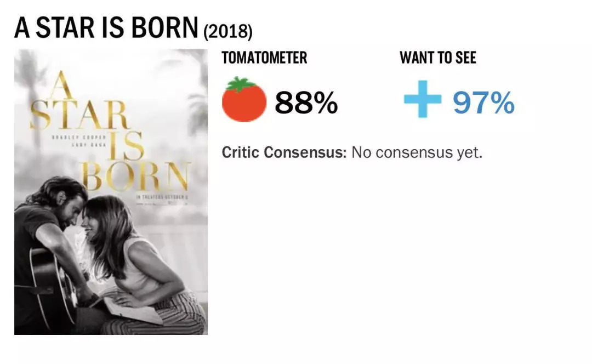Click the red tomato icon
This screenshot has height=364, width=592.
coord(244,103)
